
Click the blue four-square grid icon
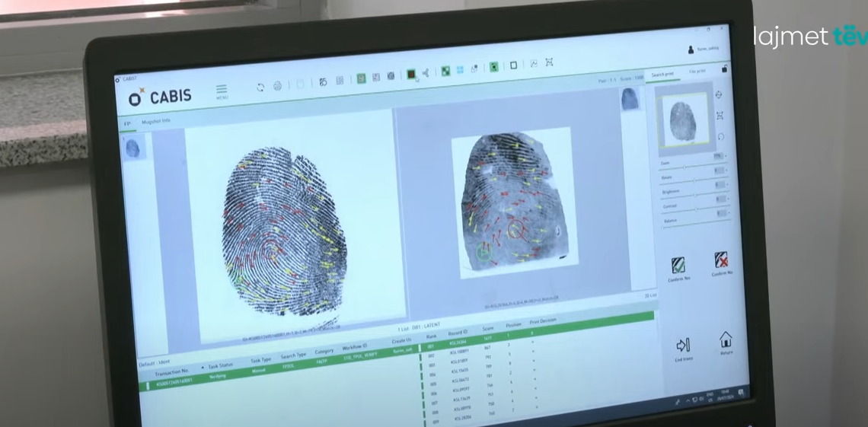(x=460, y=70)
